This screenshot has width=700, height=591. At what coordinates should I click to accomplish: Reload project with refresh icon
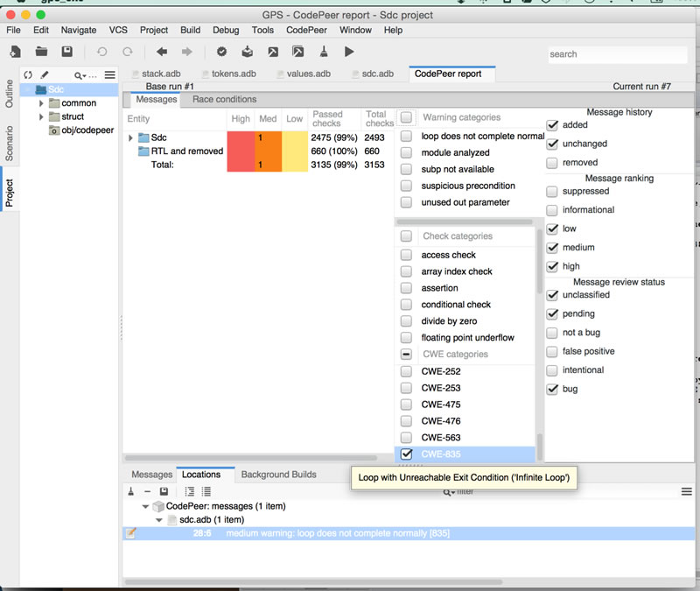coord(28,75)
